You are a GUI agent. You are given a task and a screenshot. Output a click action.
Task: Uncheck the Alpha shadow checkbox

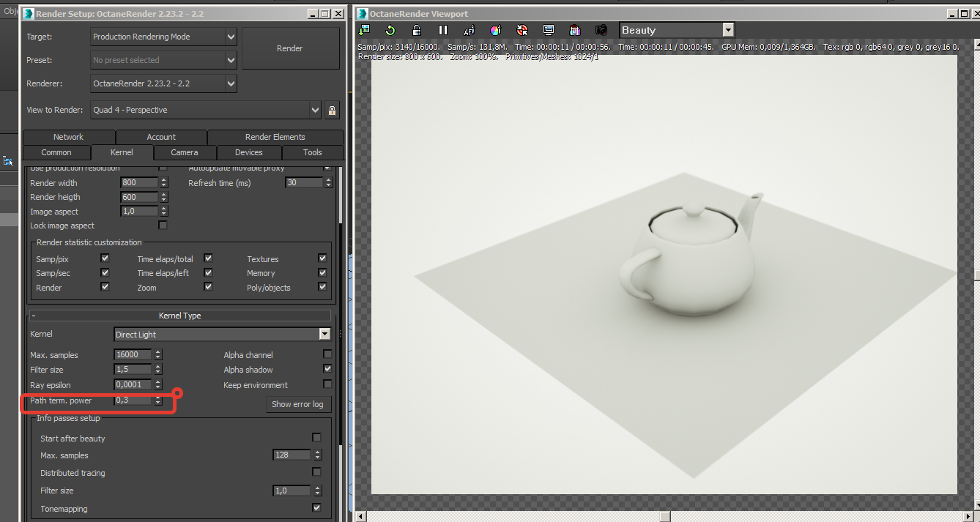pyautogui.click(x=327, y=370)
